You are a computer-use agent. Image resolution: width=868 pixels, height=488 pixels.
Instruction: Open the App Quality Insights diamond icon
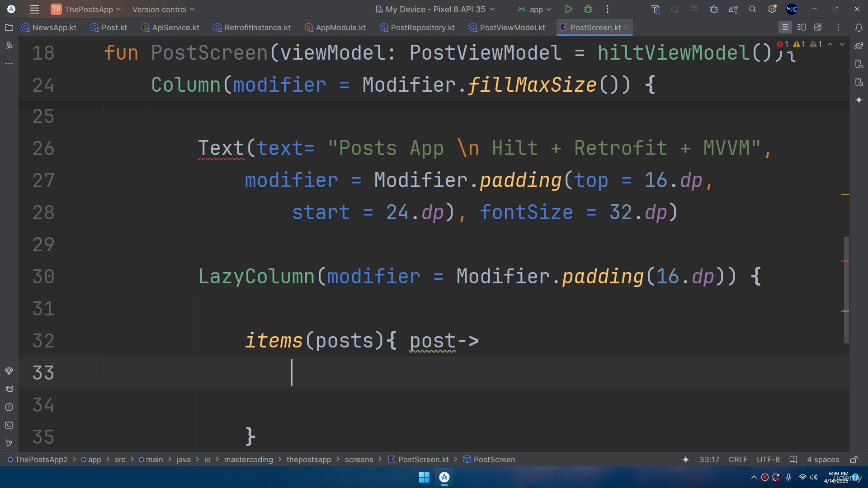tap(9, 371)
